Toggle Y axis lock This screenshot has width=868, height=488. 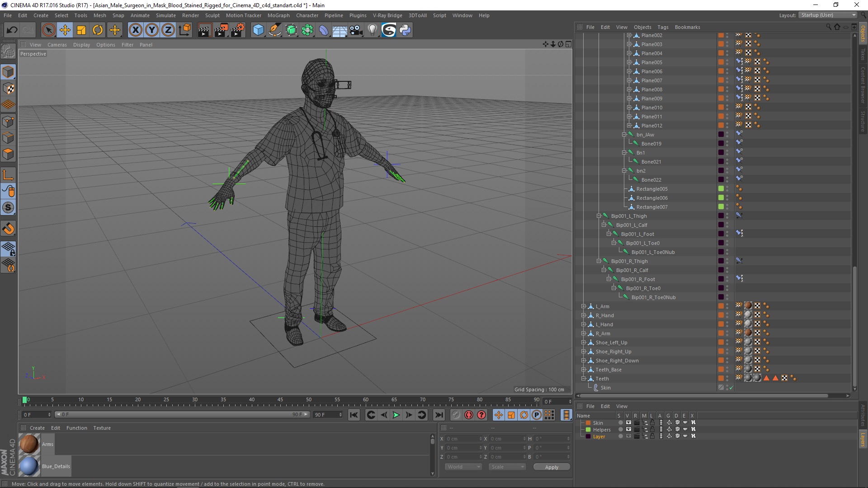click(152, 30)
